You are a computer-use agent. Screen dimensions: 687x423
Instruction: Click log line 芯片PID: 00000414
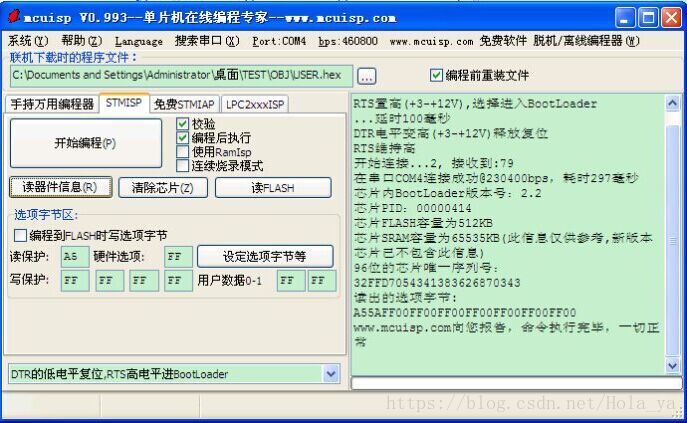pos(412,208)
